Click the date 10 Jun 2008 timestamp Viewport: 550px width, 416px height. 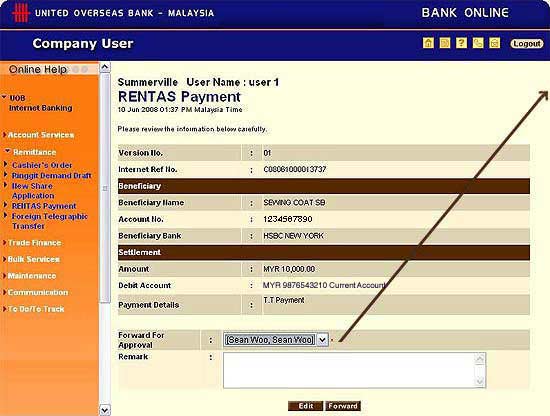(180, 110)
